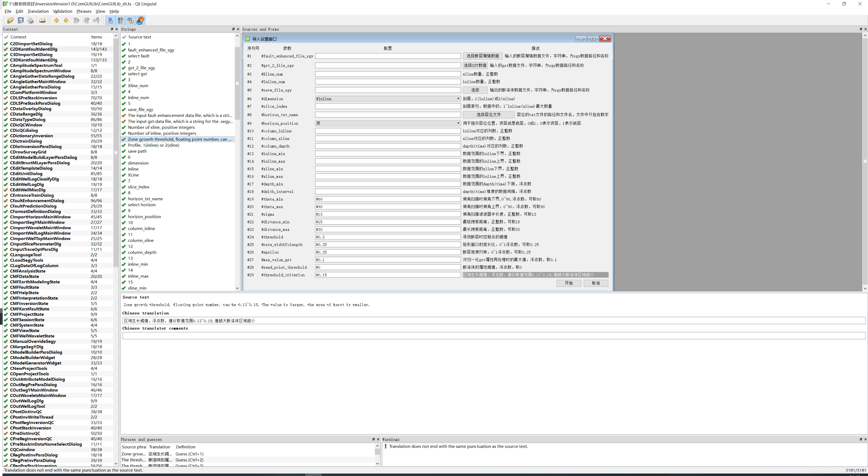Viewport: 868px width, 476px height.
Task: Select the 'save path' string
Action: 137,151
